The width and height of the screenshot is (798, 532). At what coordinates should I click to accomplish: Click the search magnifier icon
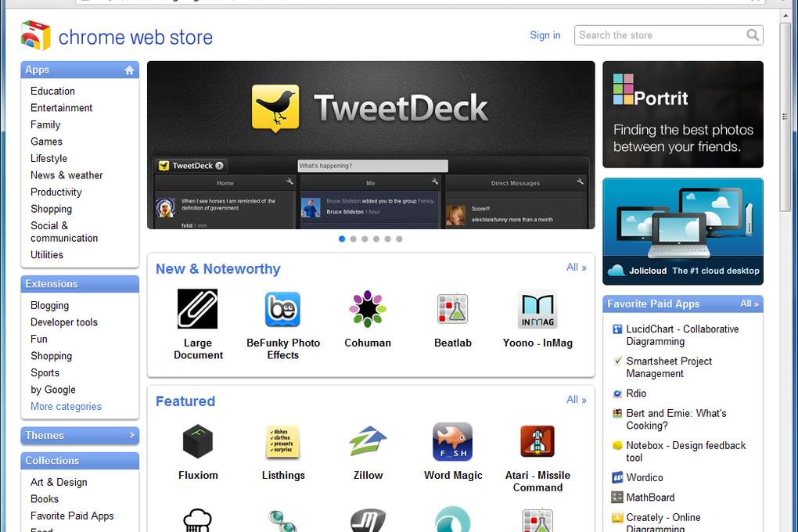pyautogui.click(x=753, y=35)
